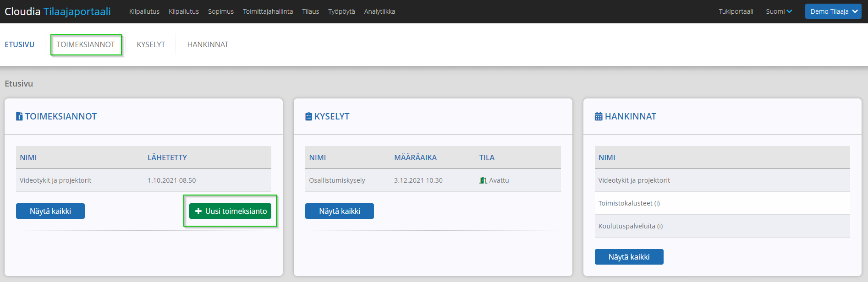Open the Analytiikka menu item
Viewport: 868px width, 282px height.
379,11
